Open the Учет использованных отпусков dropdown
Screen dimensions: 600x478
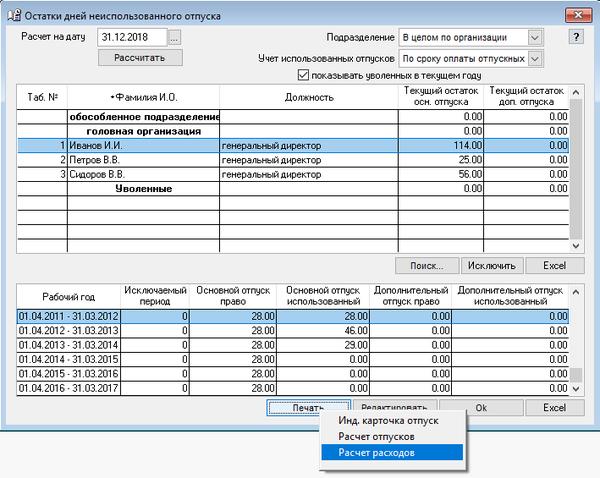tap(535, 58)
